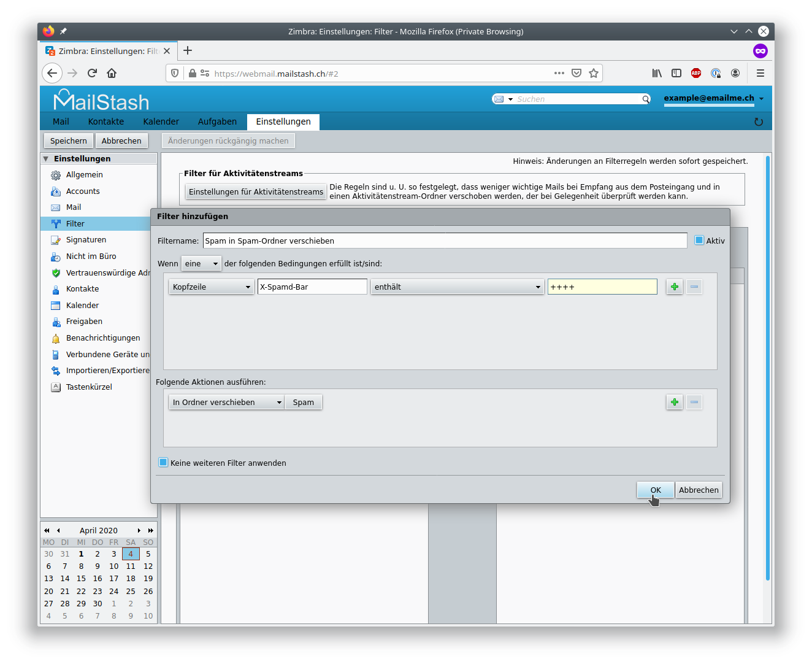Open the eine condition-match dropdown
Viewport: 812px width, 664px height.
(201, 263)
